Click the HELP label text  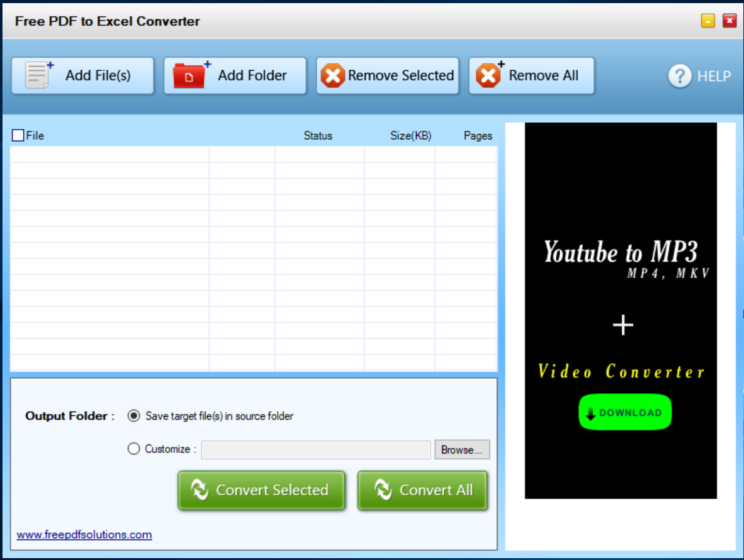click(714, 77)
